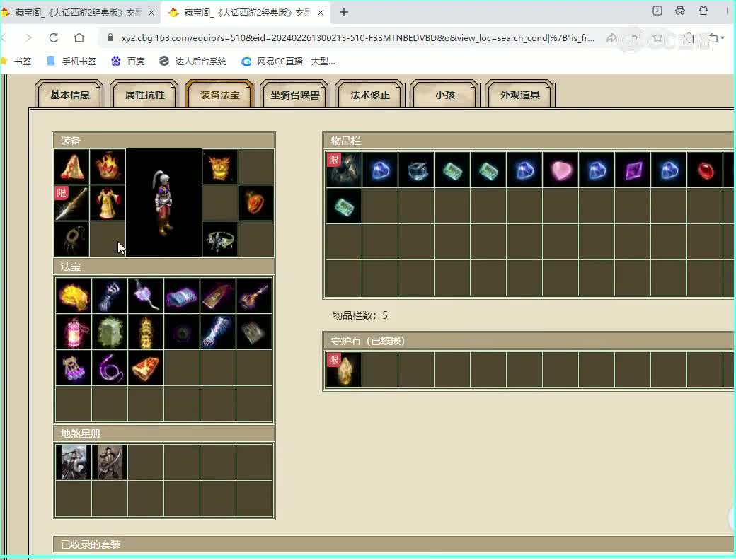Open the 达人后台系统 bookmark
The image size is (736, 560).
pyautogui.click(x=193, y=61)
